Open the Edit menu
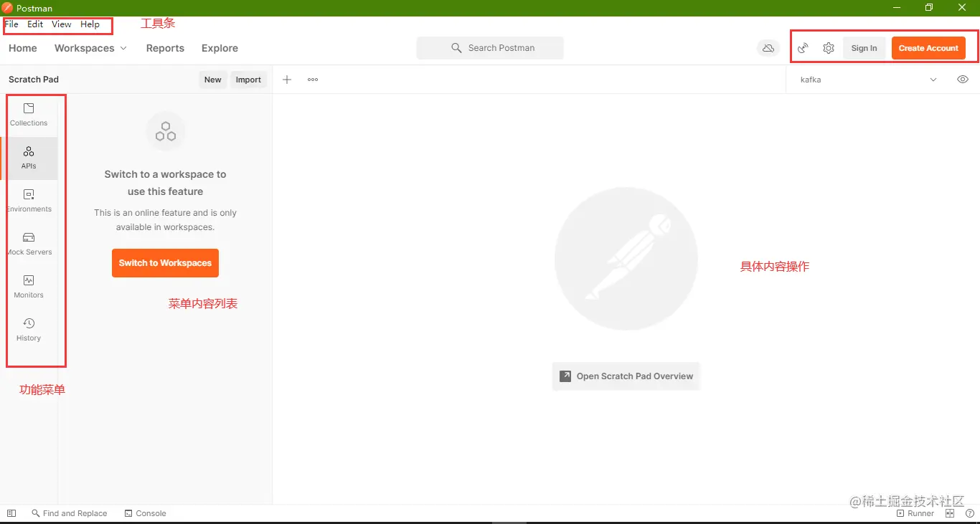Image resolution: width=980 pixels, height=524 pixels. [35, 24]
